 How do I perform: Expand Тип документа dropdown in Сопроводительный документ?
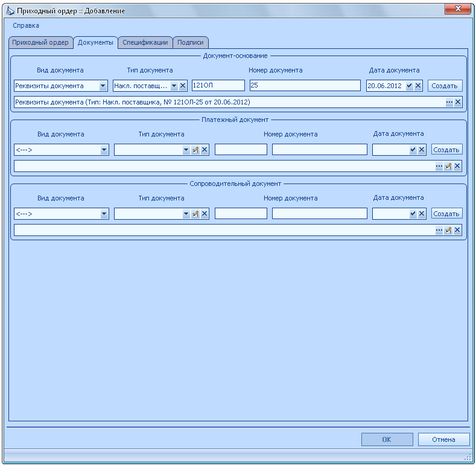[186, 214]
